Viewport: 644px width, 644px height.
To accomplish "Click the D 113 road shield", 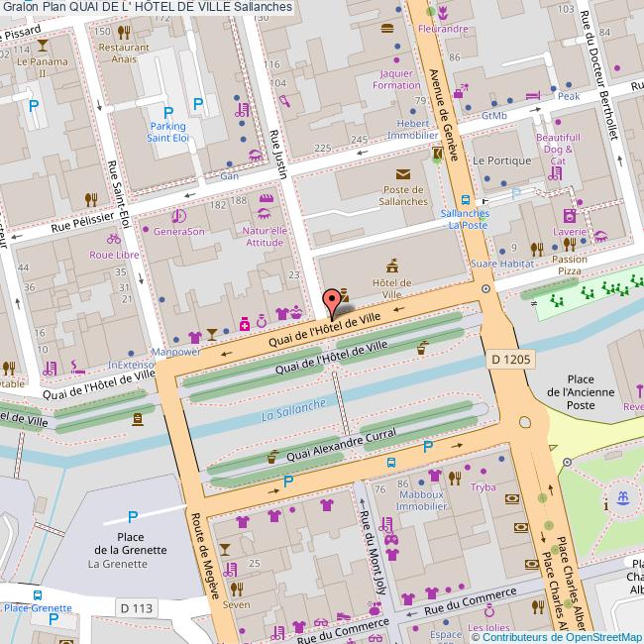I will [x=137, y=606].
